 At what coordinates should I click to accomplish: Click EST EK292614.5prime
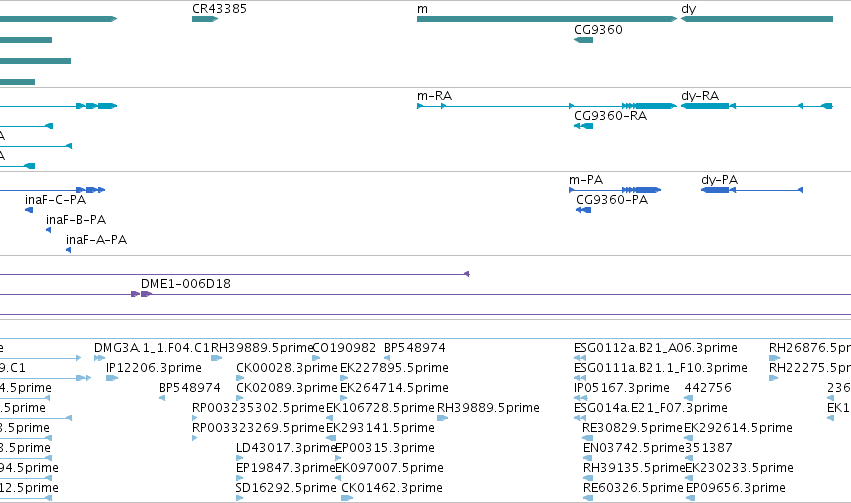coord(738,428)
